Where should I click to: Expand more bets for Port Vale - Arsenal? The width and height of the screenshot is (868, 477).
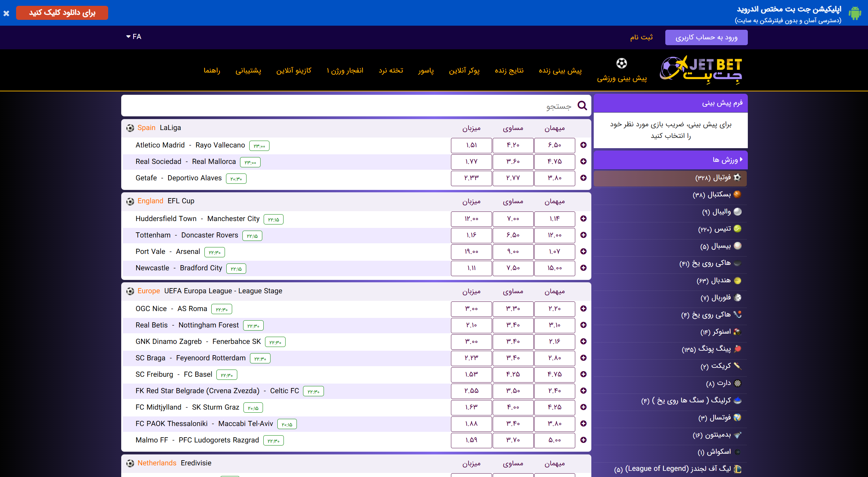click(583, 252)
